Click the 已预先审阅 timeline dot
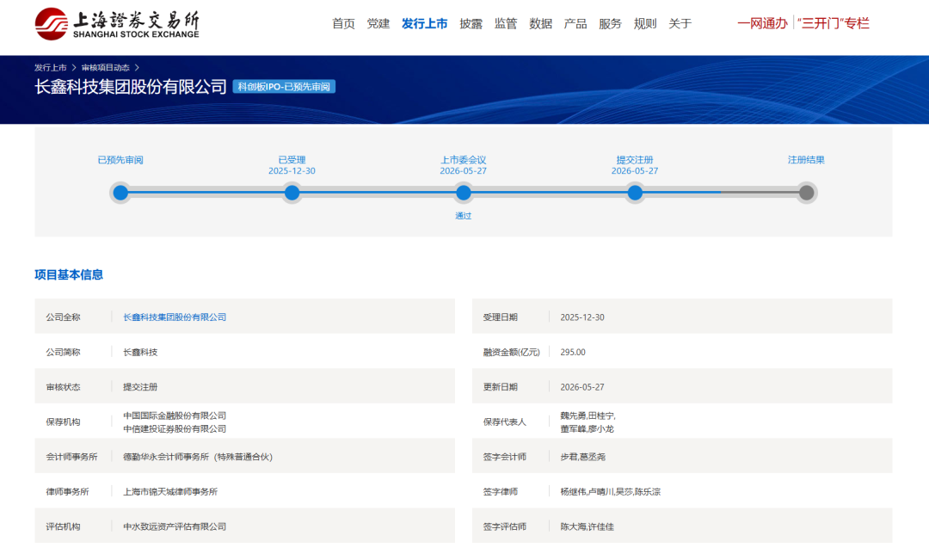This screenshot has height=560, width=929. click(120, 193)
